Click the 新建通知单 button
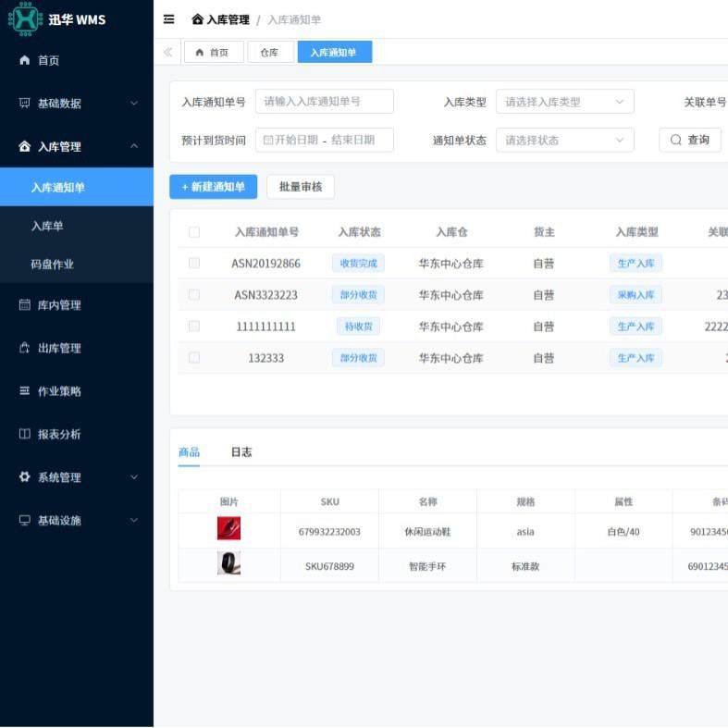The image size is (728, 728). coord(213,187)
